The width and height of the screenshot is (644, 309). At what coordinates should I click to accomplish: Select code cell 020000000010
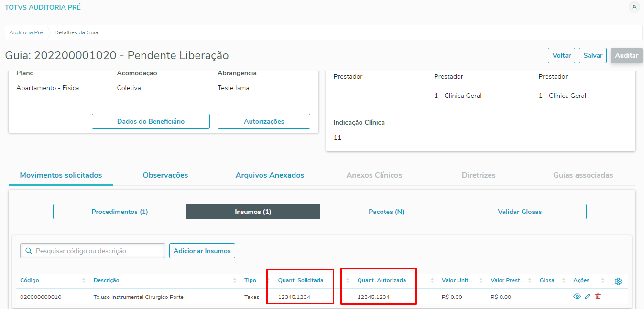coord(41,297)
